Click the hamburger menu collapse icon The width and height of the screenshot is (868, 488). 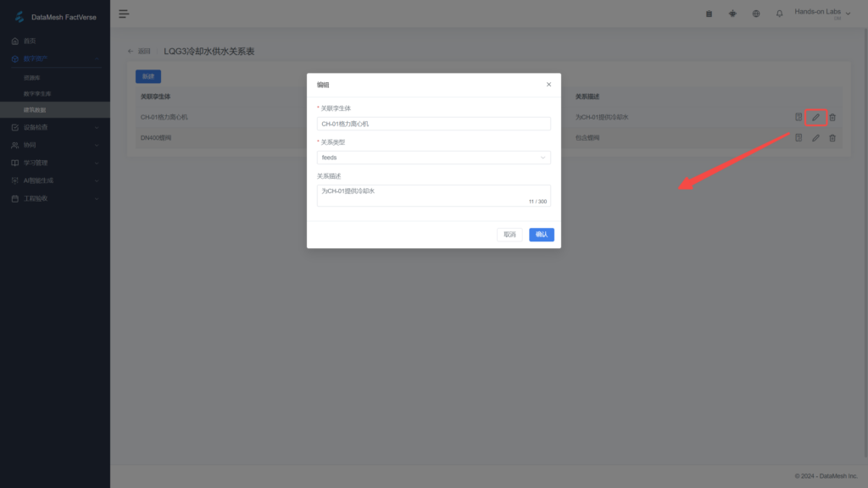pyautogui.click(x=124, y=14)
